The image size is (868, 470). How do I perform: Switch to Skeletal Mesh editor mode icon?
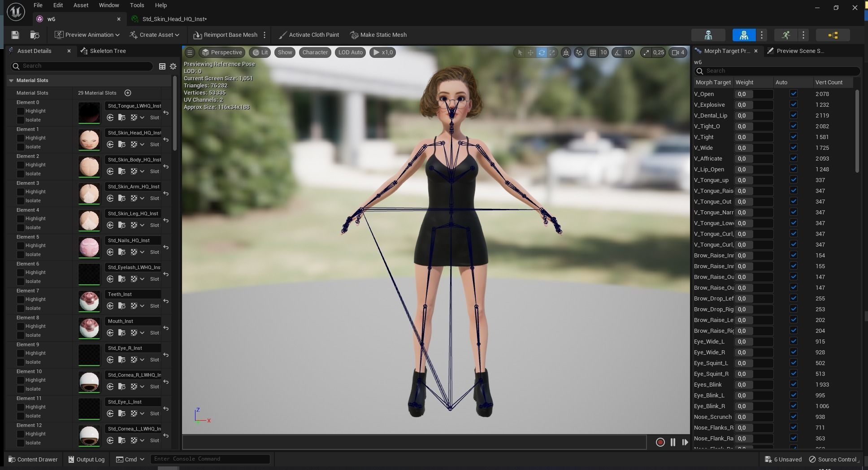(x=744, y=35)
